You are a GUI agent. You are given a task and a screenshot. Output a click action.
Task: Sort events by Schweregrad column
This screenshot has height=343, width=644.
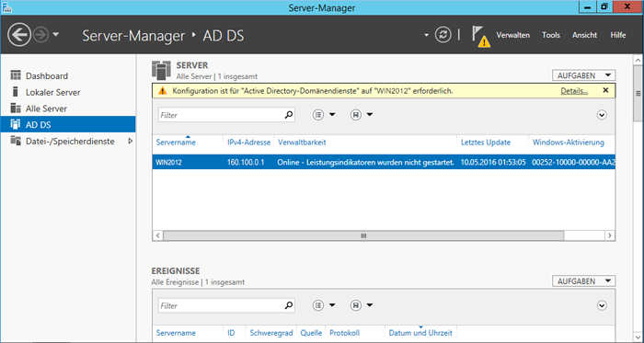pyautogui.click(x=271, y=333)
